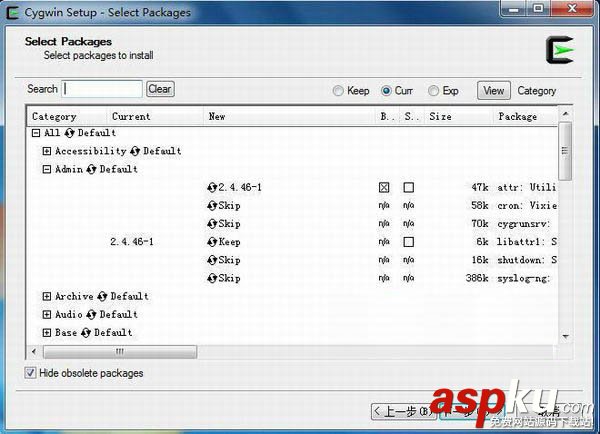
Task: Click the vertical scrollbar thumb
Action: pyautogui.click(x=565, y=151)
